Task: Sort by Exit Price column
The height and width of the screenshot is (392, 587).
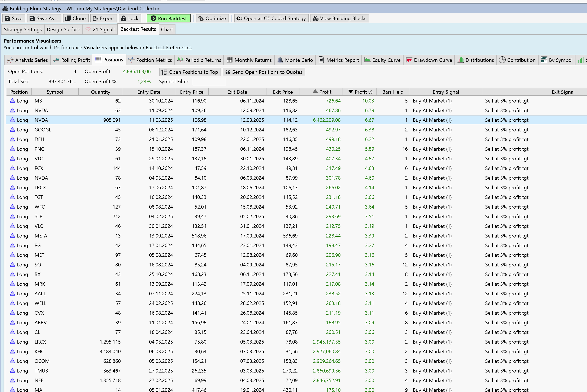Action: [283, 92]
